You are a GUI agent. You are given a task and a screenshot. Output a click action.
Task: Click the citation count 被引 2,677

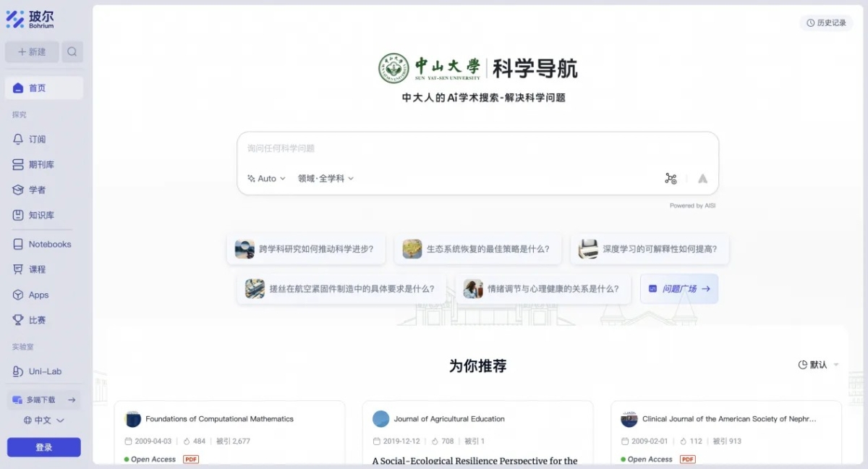[233, 441]
